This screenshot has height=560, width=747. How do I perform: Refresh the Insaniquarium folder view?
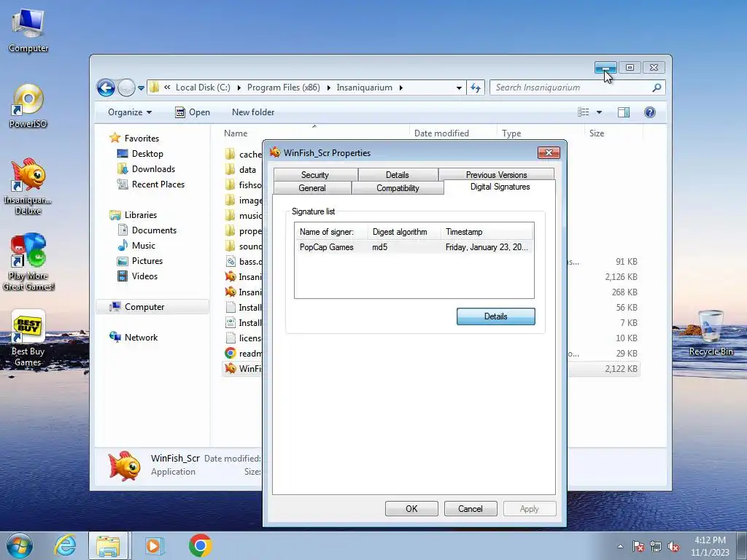pos(476,87)
